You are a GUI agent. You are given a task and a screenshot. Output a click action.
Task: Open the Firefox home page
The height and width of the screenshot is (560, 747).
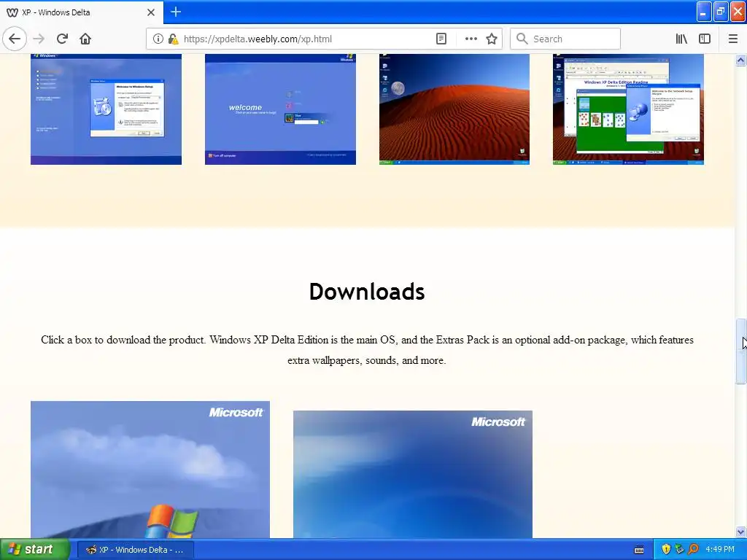(x=85, y=39)
